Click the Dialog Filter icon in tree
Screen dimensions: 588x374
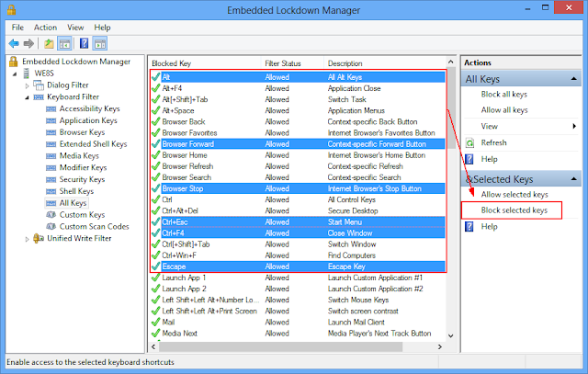[x=39, y=85]
